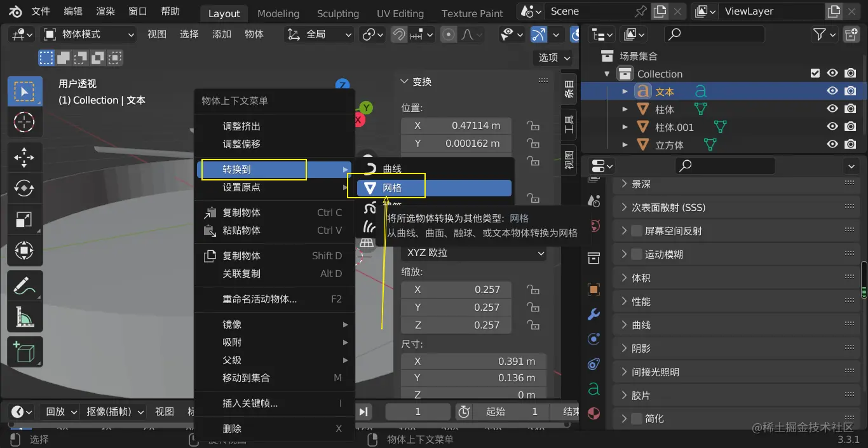Select the Add Cube tool
This screenshot has width=868, height=448.
25,352
